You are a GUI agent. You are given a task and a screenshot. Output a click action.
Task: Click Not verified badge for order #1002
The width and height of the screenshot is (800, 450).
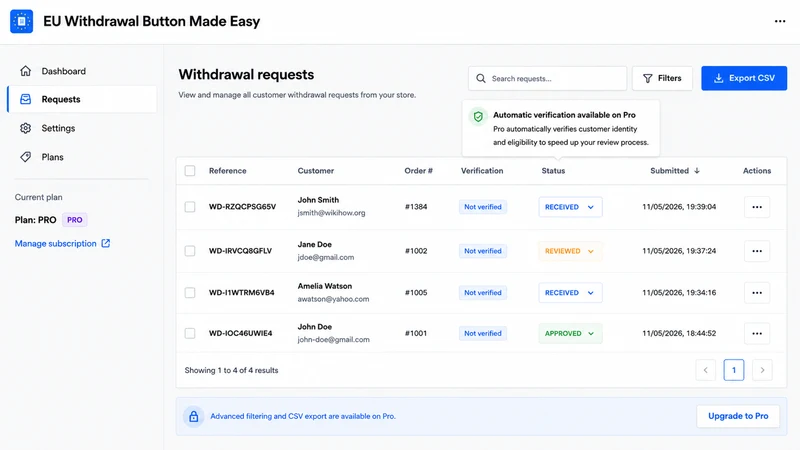[x=483, y=251]
